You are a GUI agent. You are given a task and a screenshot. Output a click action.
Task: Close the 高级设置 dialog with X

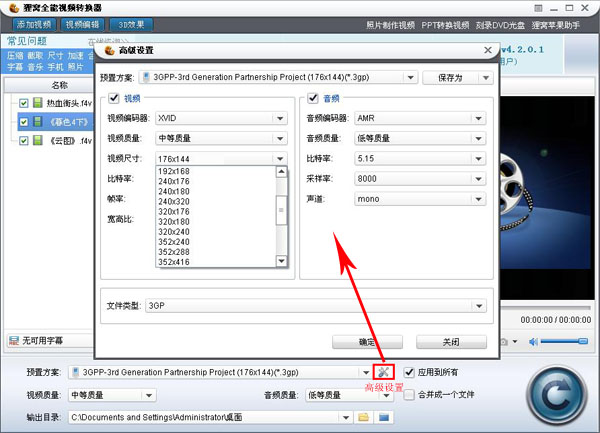(x=488, y=50)
